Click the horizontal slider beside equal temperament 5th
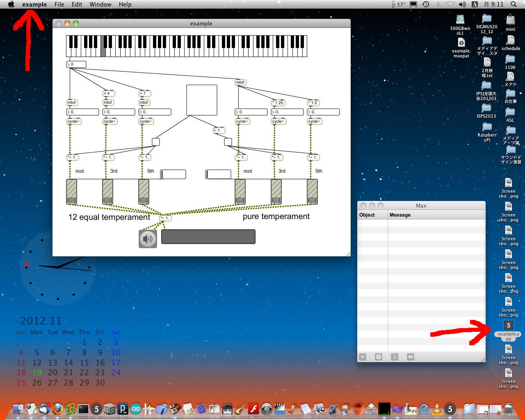 coord(173,174)
